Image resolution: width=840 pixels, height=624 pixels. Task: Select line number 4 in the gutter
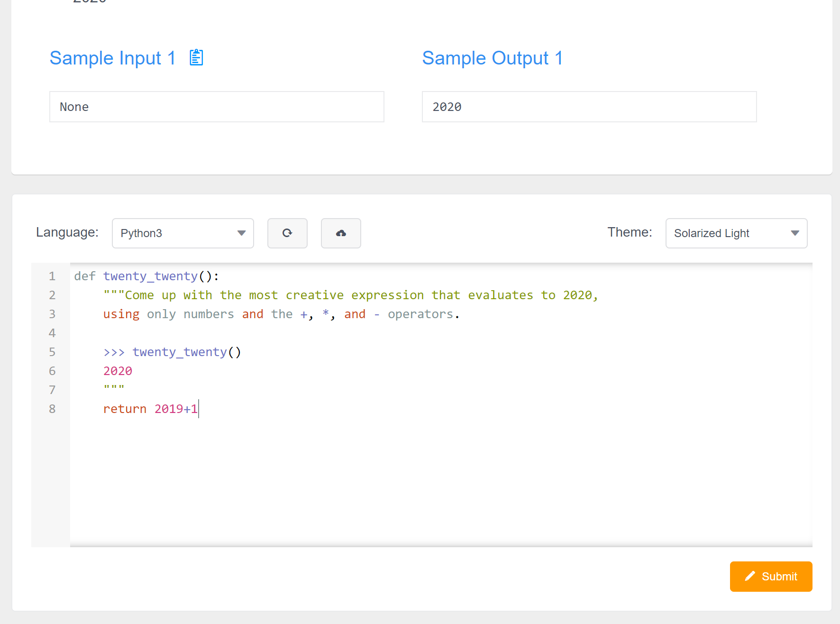coord(52,333)
